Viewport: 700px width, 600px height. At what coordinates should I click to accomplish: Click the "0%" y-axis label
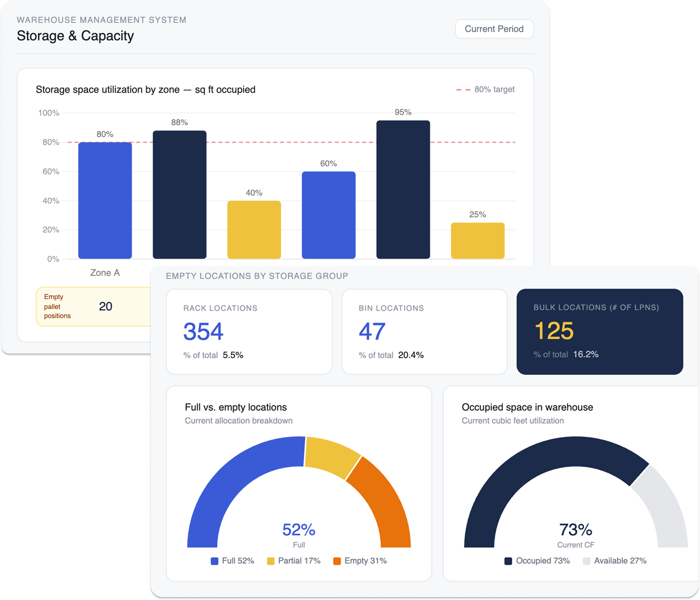(53, 259)
